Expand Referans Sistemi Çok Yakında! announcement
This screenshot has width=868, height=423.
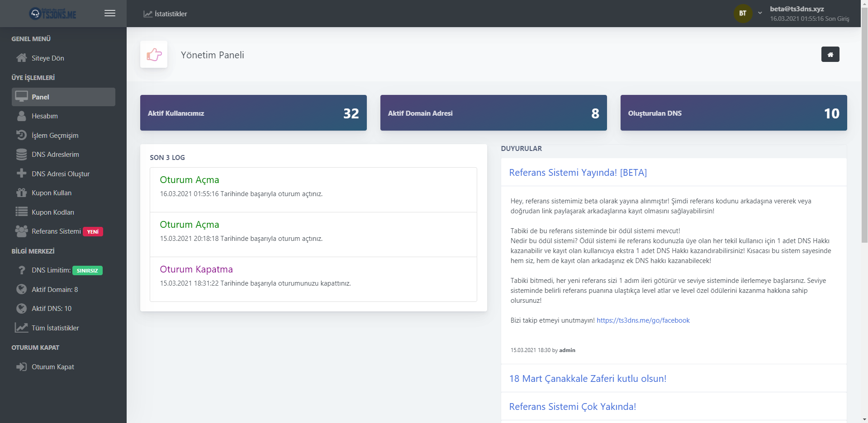click(x=573, y=406)
